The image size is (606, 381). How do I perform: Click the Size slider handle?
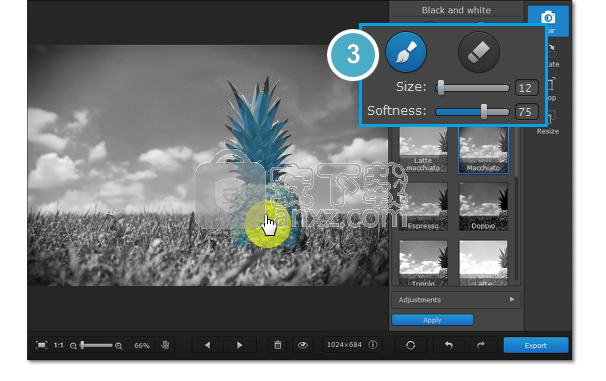[441, 88]
